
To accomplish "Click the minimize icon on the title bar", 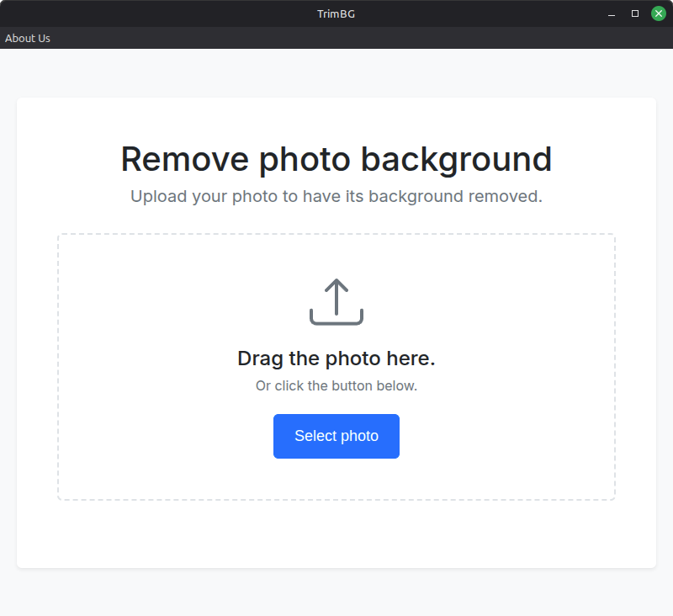I will [610, 13].
